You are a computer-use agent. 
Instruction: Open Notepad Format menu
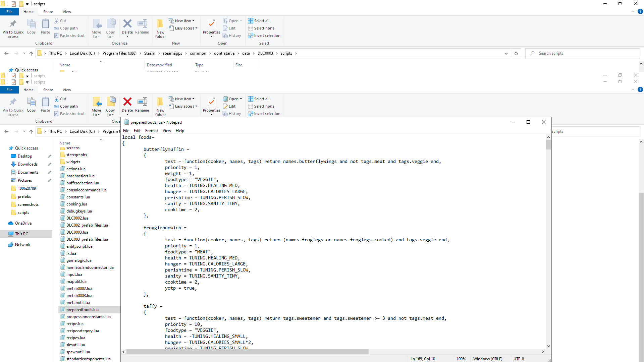click(151, 131)
